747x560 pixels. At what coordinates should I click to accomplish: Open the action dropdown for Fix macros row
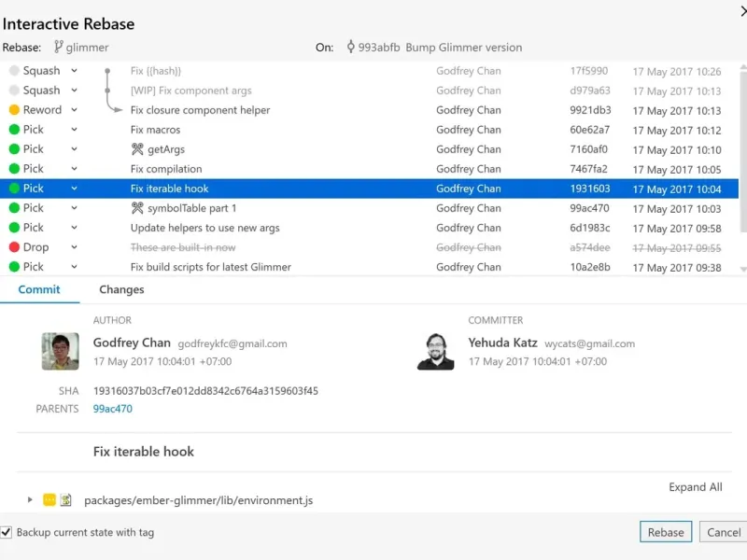74,130
